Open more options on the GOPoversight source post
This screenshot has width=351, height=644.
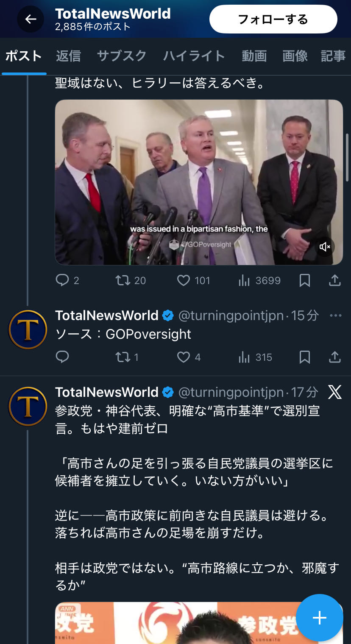(335, 315)
